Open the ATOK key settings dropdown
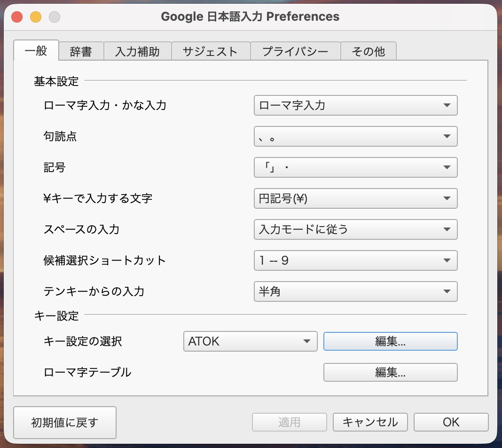 [251, 341]
